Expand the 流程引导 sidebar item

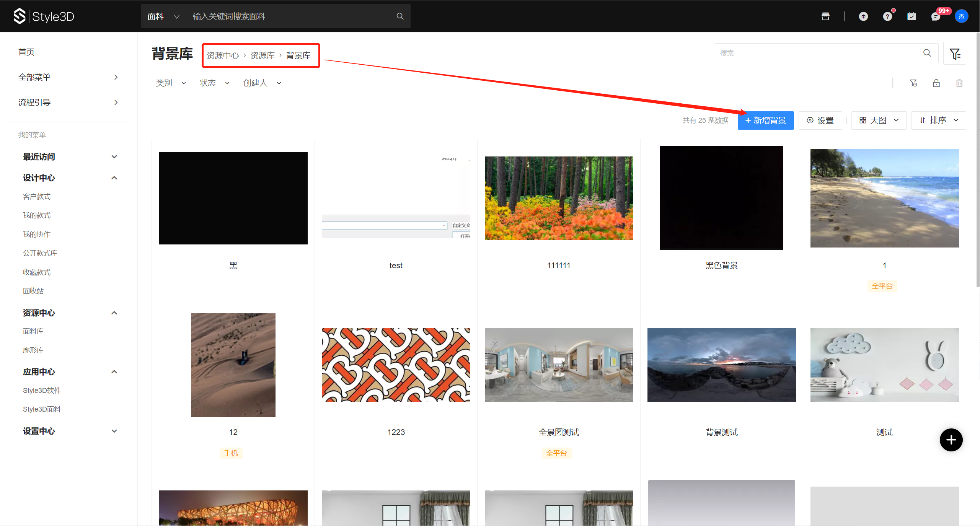click(69, 103)
